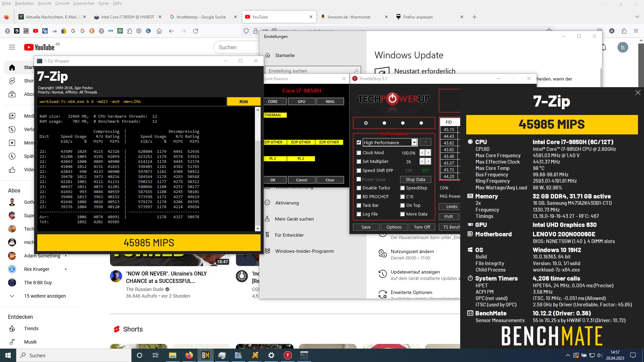The image size is (644, 362).
Task: Increase Clock Mod with the right arrow stepper
Action: 428,153
